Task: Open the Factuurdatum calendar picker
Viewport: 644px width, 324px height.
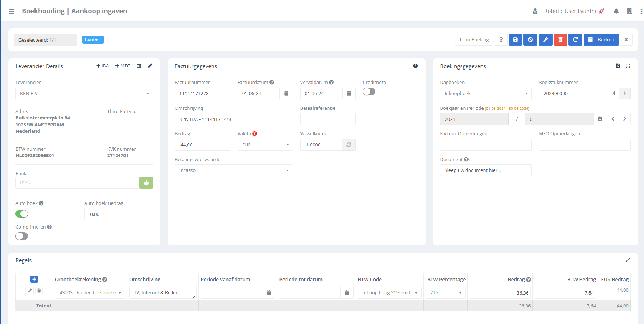Action: coord(286,94)
